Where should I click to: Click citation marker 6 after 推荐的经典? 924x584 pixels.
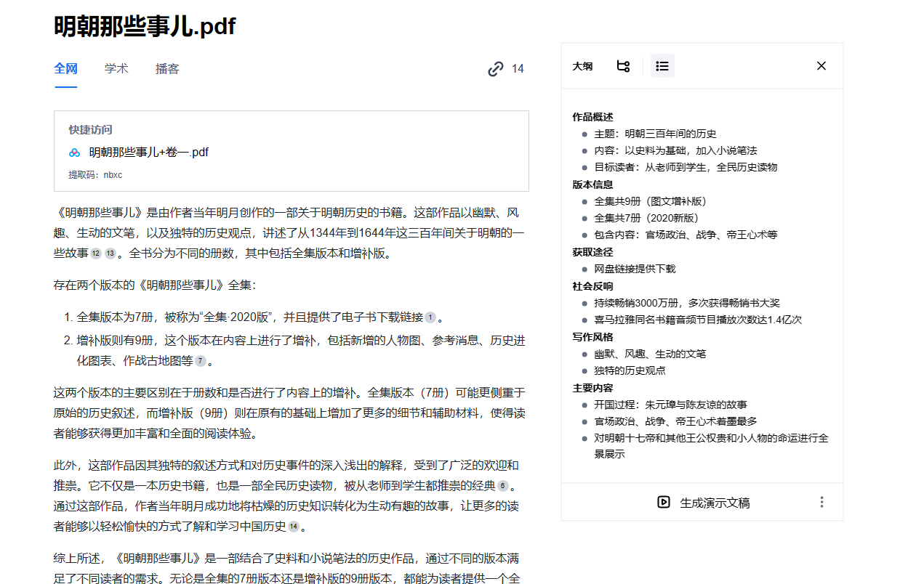[x=503, y=486]
